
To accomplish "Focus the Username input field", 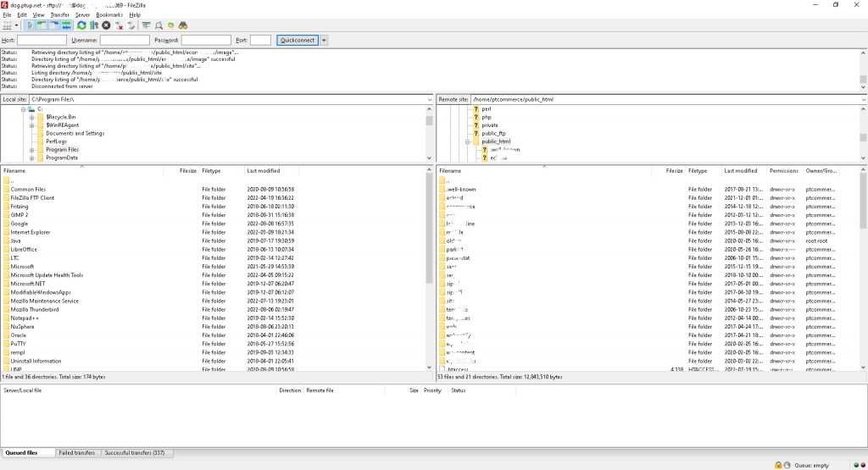I will [x=125, y=41].
